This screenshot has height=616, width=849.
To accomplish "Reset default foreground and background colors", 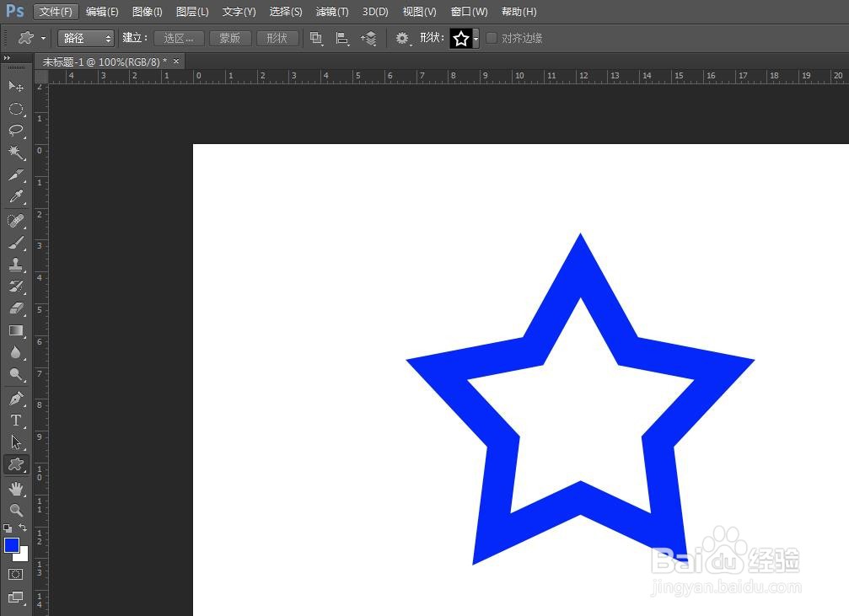I will coord(8,528).
